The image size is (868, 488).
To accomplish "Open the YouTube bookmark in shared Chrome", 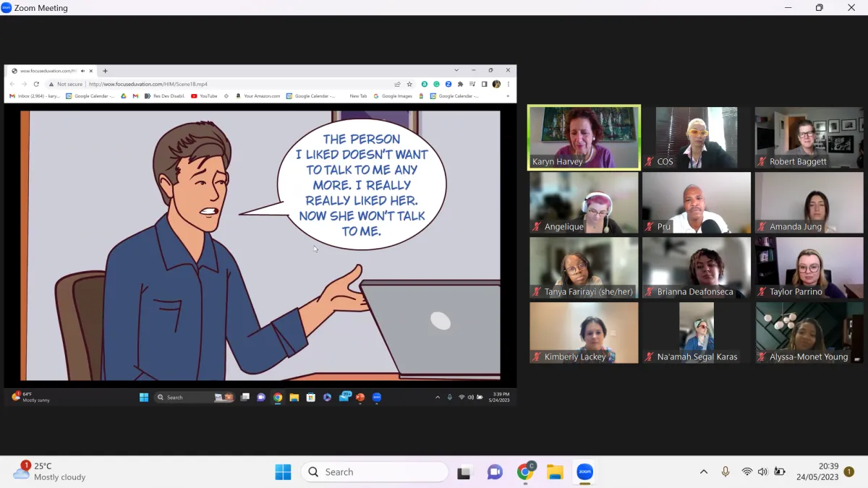I will click(x=204, y=95).
